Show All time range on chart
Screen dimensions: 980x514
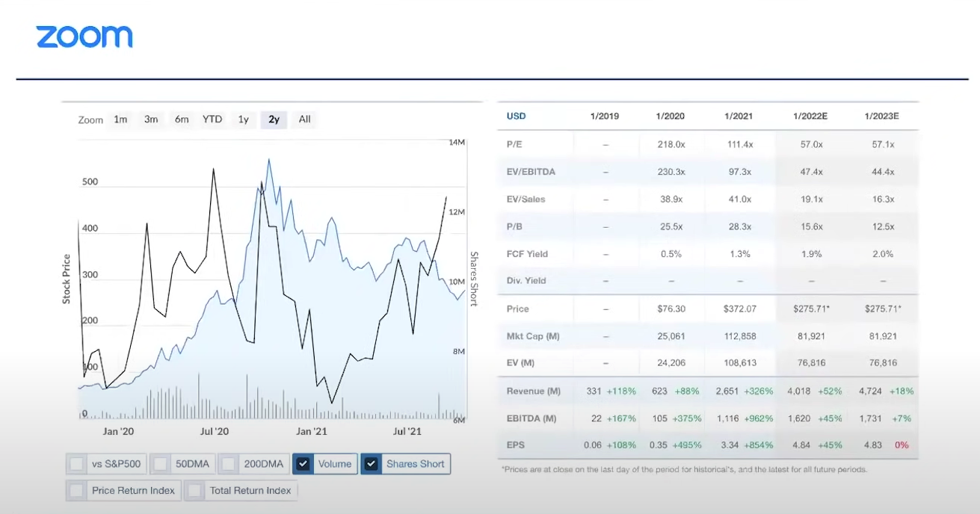click(x=304, y=120)
